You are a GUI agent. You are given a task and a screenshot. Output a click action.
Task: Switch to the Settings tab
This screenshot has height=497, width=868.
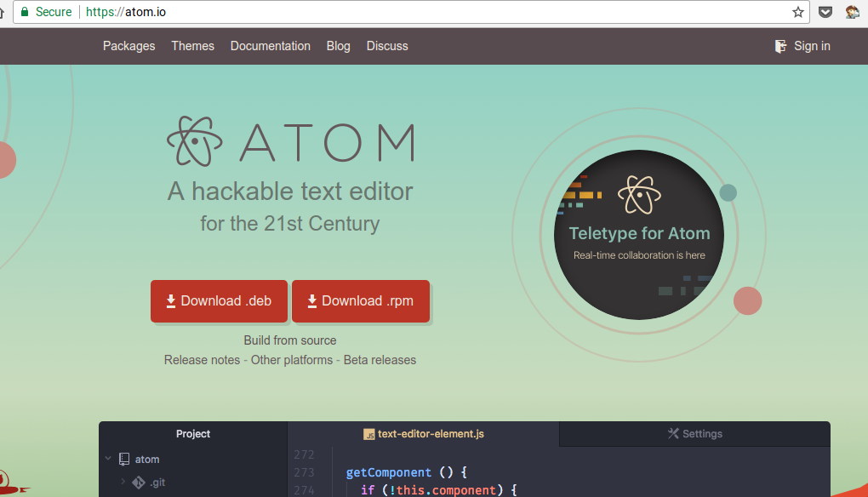tap(694, 433)
